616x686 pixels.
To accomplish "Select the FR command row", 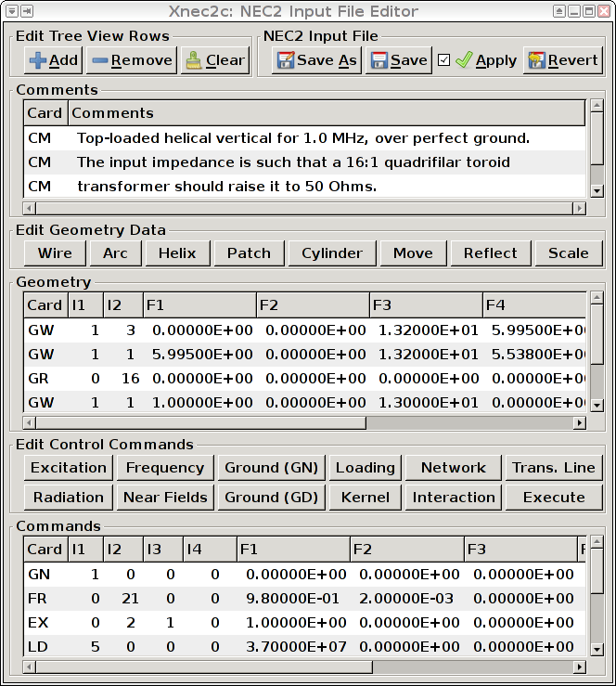I will (x=304, y=599).
